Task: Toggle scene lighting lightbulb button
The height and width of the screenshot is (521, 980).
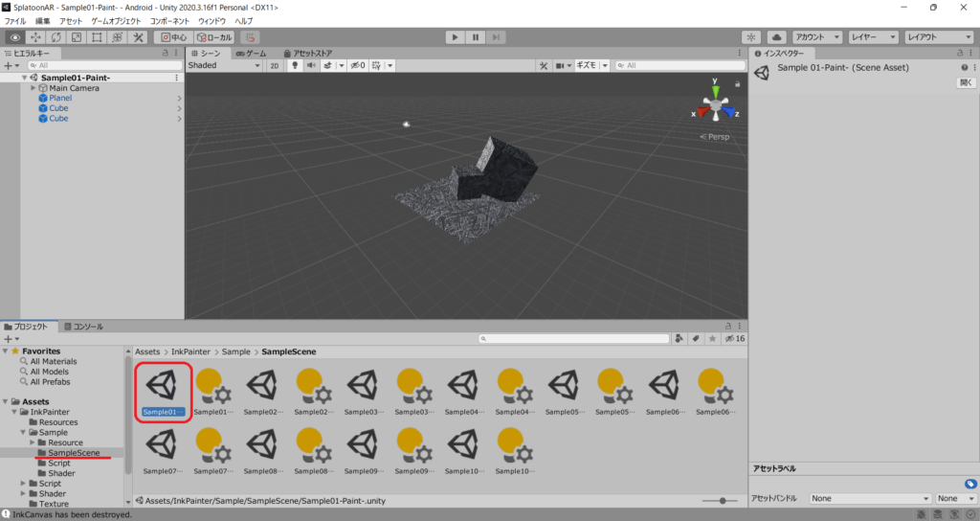Action: (295, 66)
